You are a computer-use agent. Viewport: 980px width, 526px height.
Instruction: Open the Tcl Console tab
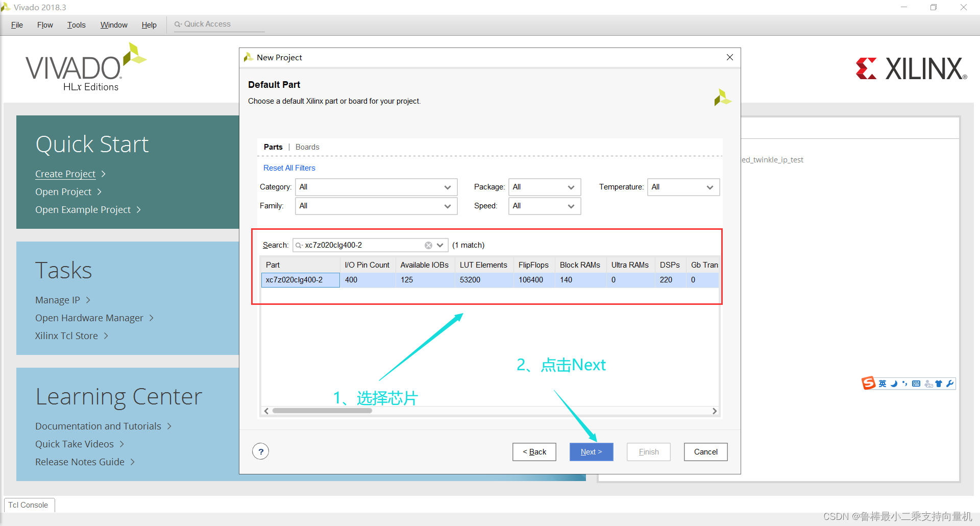tap(29, 505)
